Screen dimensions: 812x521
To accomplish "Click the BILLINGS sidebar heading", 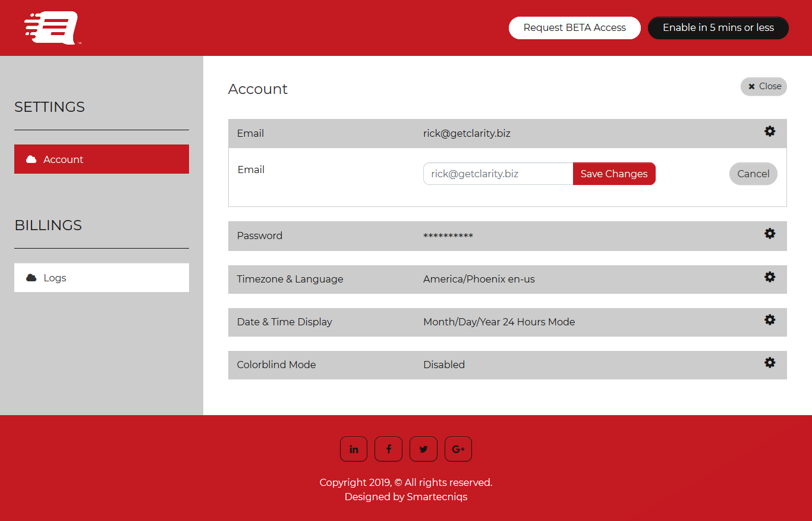I will coord(48,225).
